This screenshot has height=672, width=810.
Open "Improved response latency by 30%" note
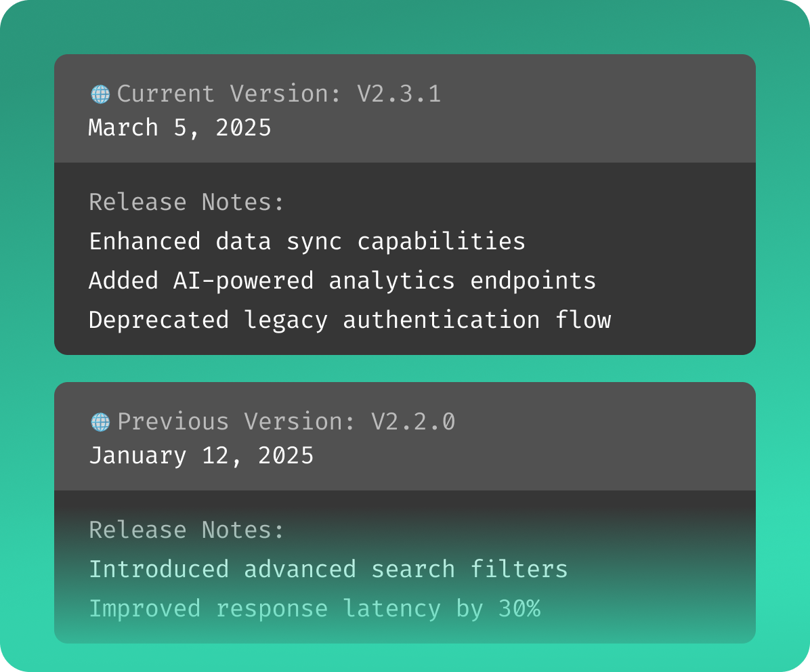[314, 608]
